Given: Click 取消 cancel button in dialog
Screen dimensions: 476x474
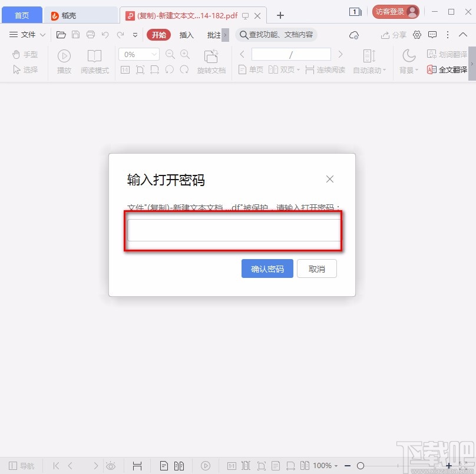Looking at the screenshot, I should click(316, 269).
